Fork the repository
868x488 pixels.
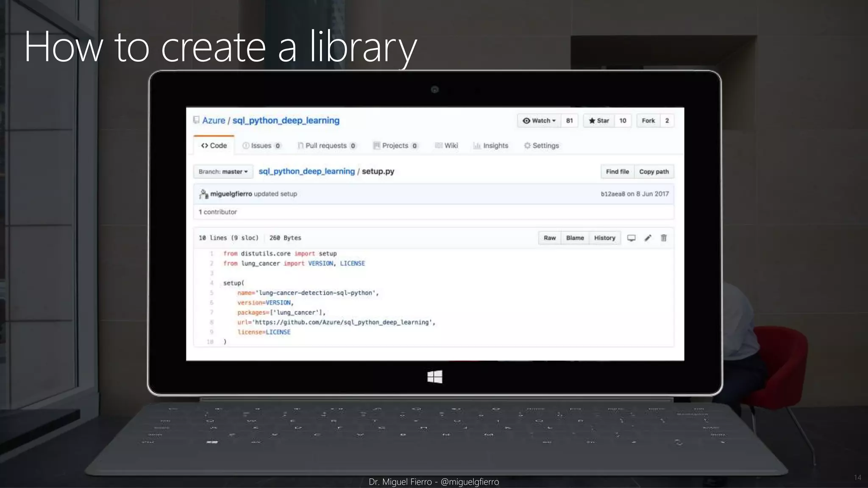click(648, 121)
